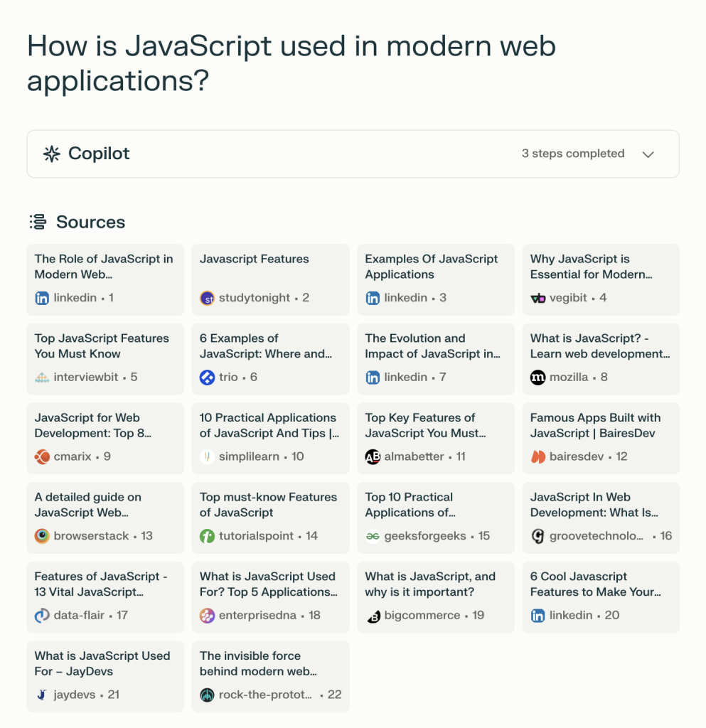Open '3 steps completed' dropdown text
Image resolution: width=706 pixels, height=728 pixels.
[x=573, y=154]
